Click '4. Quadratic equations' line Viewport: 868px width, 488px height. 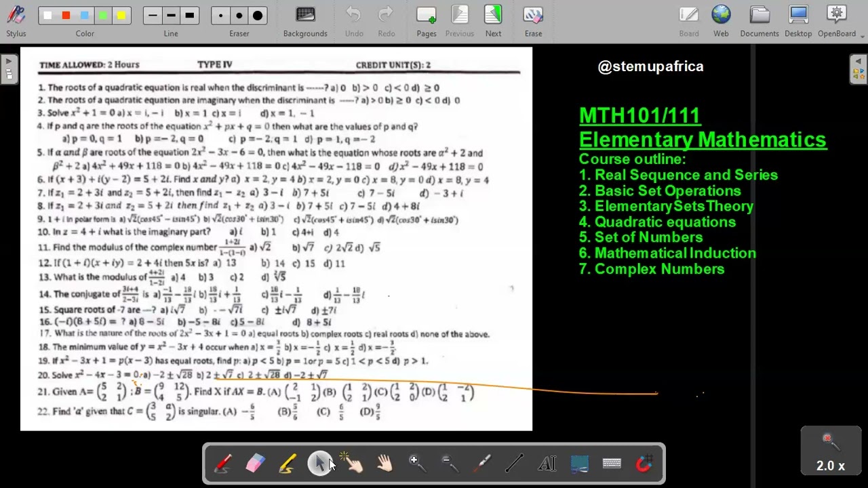(657, 222)
